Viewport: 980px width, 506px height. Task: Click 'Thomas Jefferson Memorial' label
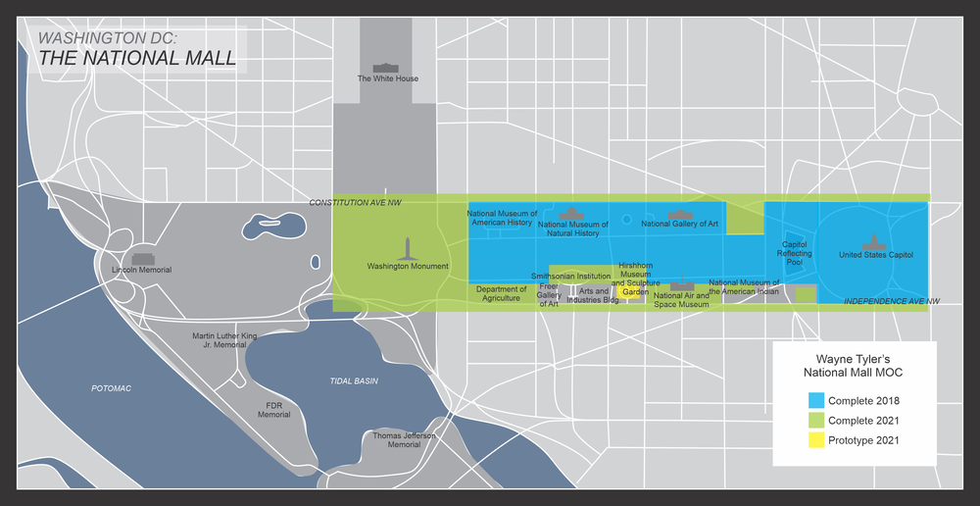click(404, 439)
